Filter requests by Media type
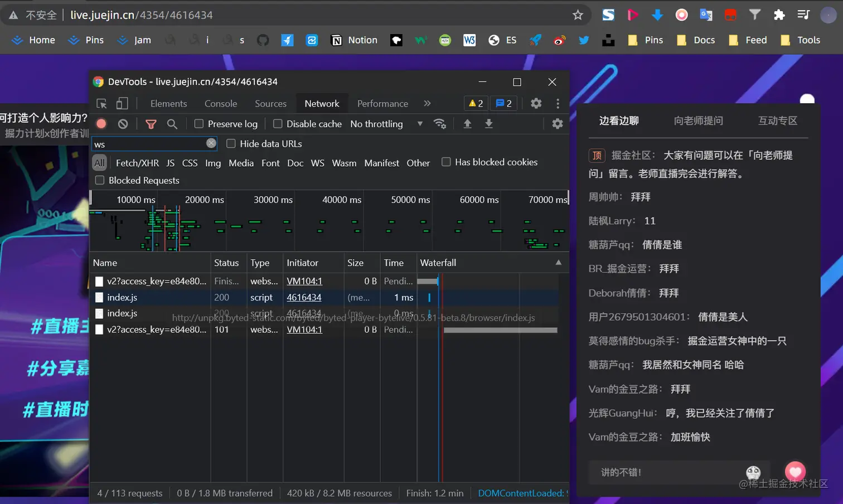Image resolution: width=843 pixels, height=504 pixels. [x=241, y=163]
